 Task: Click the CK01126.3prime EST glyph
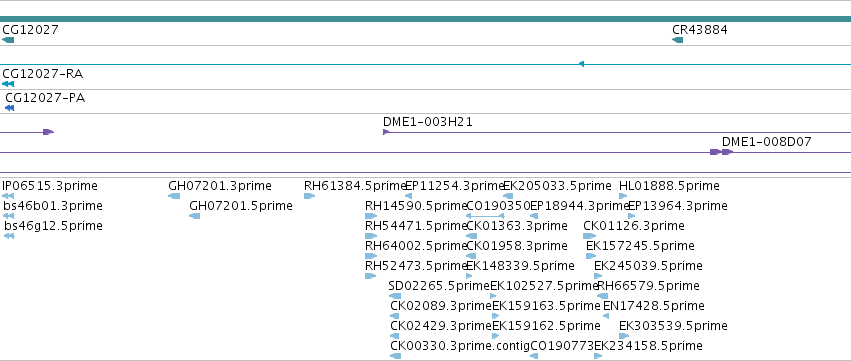(589, 236)
